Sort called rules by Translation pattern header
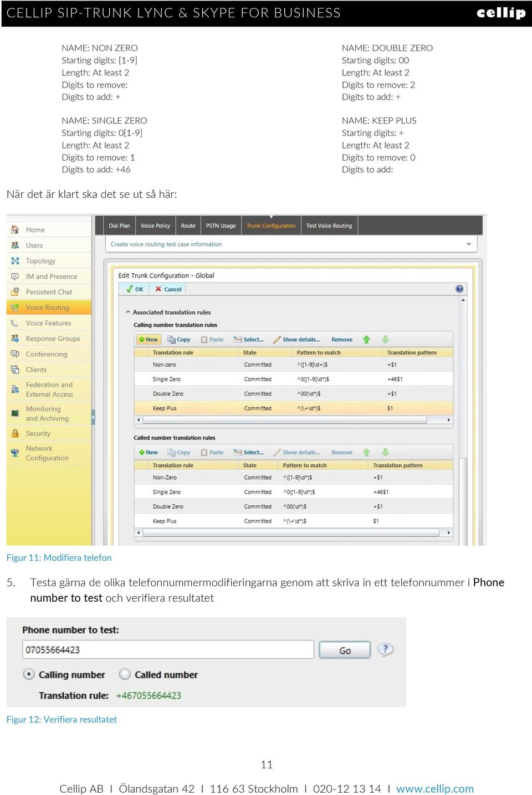This screenshot has width=532, height=795. [x=412, y=465]
